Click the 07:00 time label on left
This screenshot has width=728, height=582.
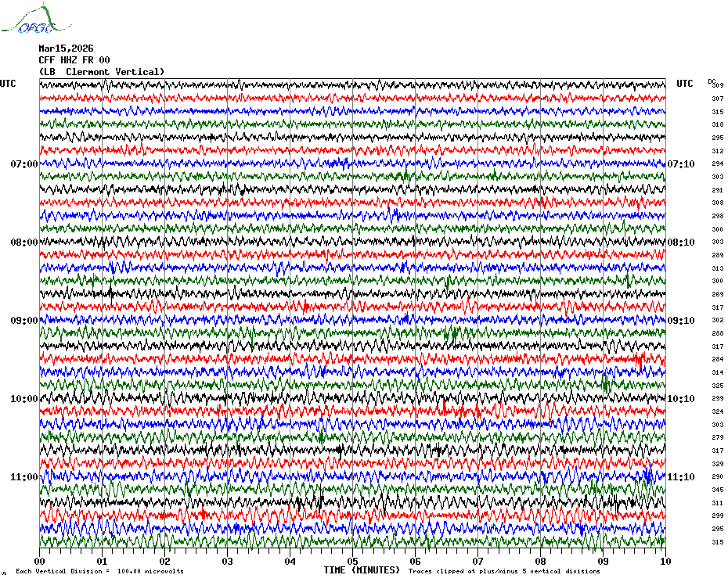coord(24,163)
